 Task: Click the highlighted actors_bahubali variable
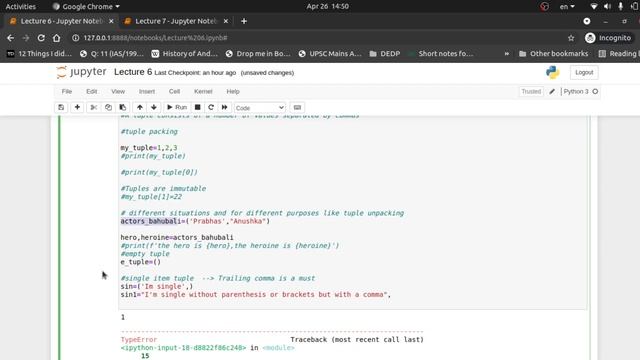pyautogui.click(x=150, y=221)
